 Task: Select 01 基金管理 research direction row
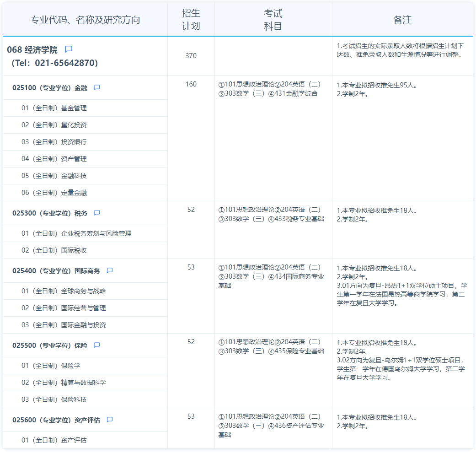click(x=54, y=108)
